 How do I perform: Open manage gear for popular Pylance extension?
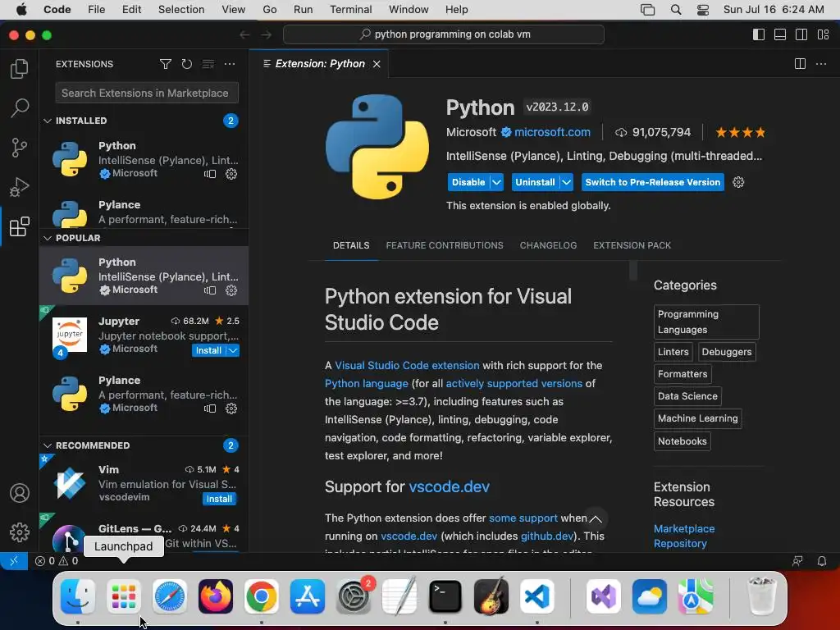tap(231, 409)
